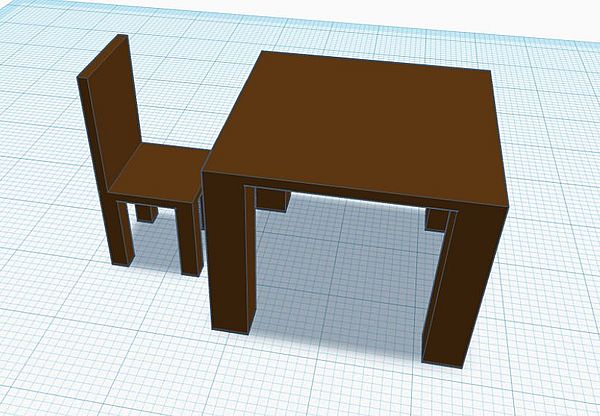Image resolution: width=600 pixels, height=416 pixels.
Task: Click the shadowed workplane under the table
Action: coord(340,260)
